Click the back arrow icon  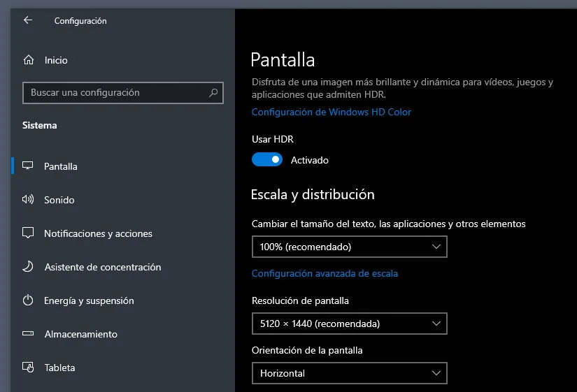[x=28, y=20]
